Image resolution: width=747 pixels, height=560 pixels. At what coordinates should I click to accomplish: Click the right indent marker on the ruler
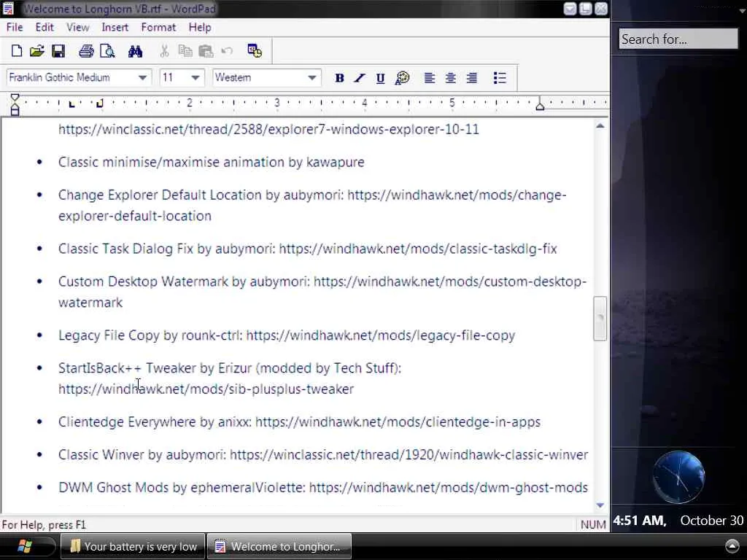click(x=540, y=106)
